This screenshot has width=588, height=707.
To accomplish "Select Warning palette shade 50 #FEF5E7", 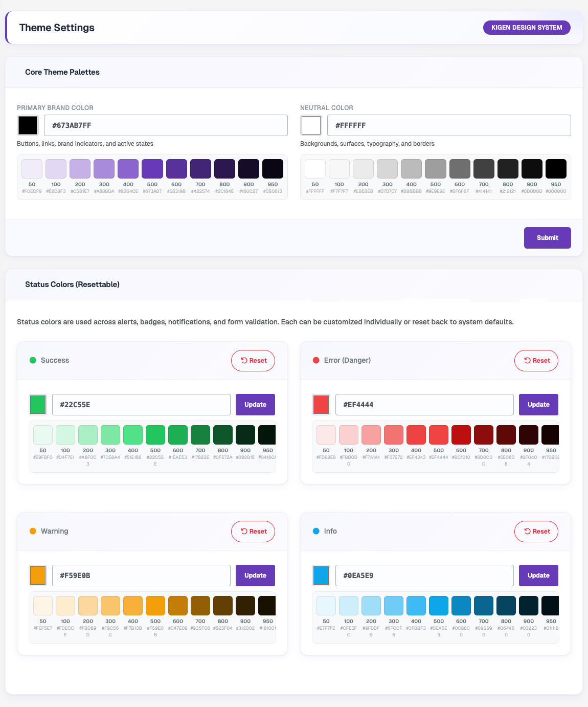I will pyautogui.click(x=43, y=606).
